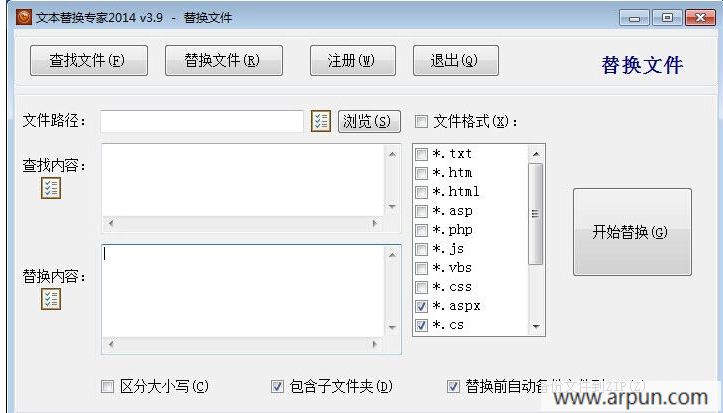This screenshot has width=723, height=413.
Task: Open the 注册(W) registration button
Action: coord(353,60)
